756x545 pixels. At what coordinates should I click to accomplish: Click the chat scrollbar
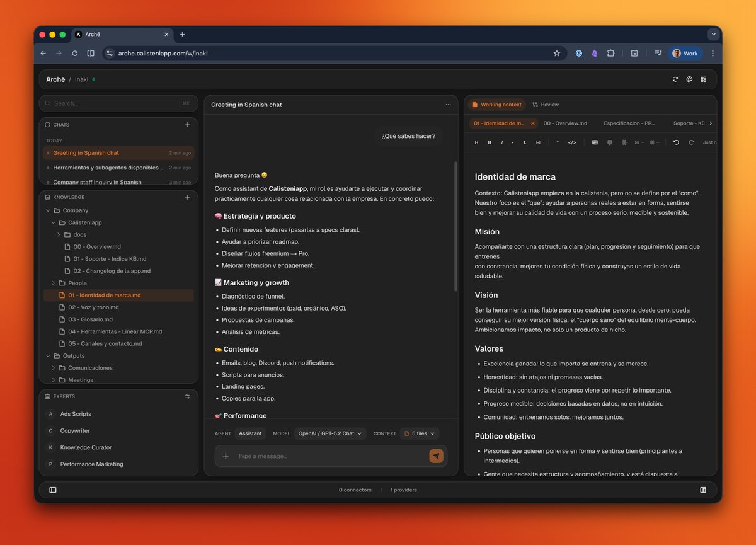pyautogui.click(x=455, y=226)
